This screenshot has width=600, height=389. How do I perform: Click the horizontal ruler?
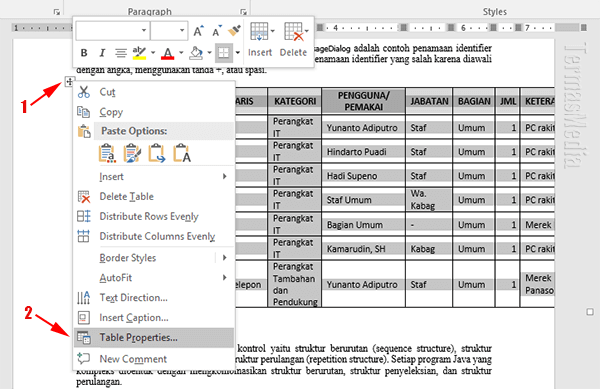(452, 28)
